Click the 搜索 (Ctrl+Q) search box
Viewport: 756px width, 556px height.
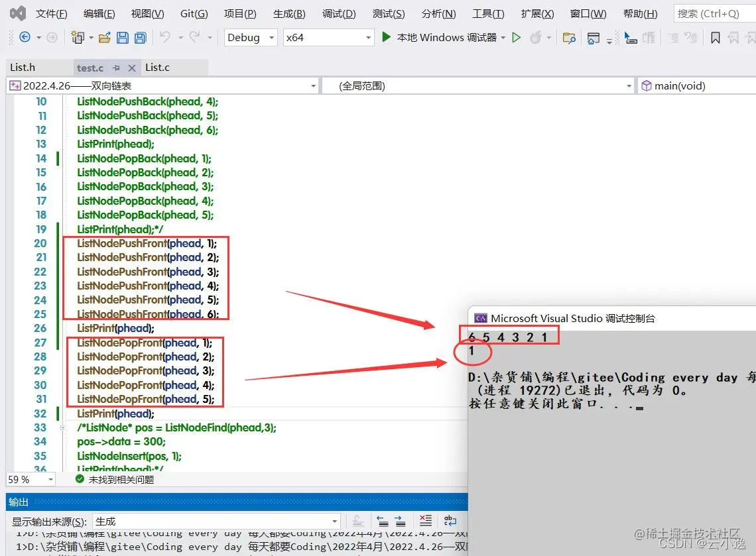click(714, 13)
